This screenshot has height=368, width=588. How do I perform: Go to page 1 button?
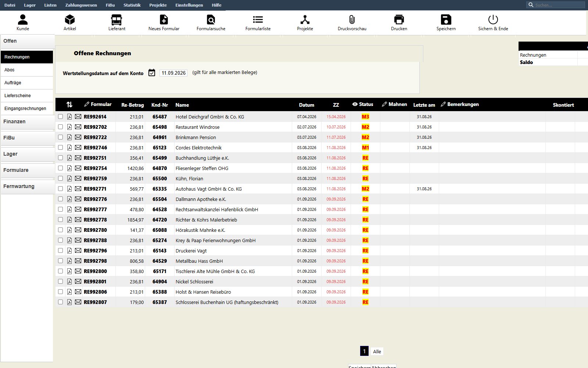coord(364,351)
